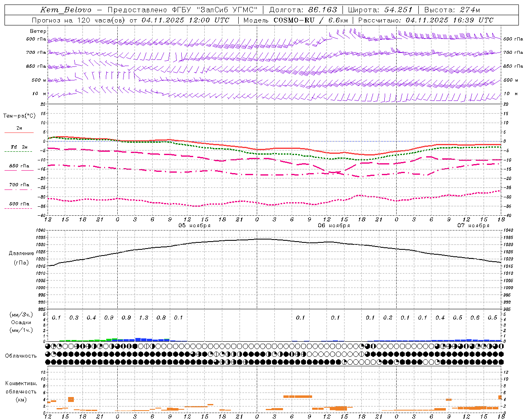The height and width of the screenshot is (420, 525).
Task: Select the forecast start 04.11.2025 12:00 UTC
Action: coord(185,20)
